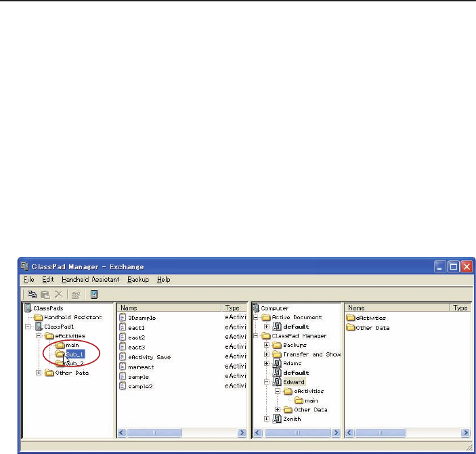The image size is (476, 454).
Task: Expand Other Data under ClassPad1
Action: tap(39, 373)
